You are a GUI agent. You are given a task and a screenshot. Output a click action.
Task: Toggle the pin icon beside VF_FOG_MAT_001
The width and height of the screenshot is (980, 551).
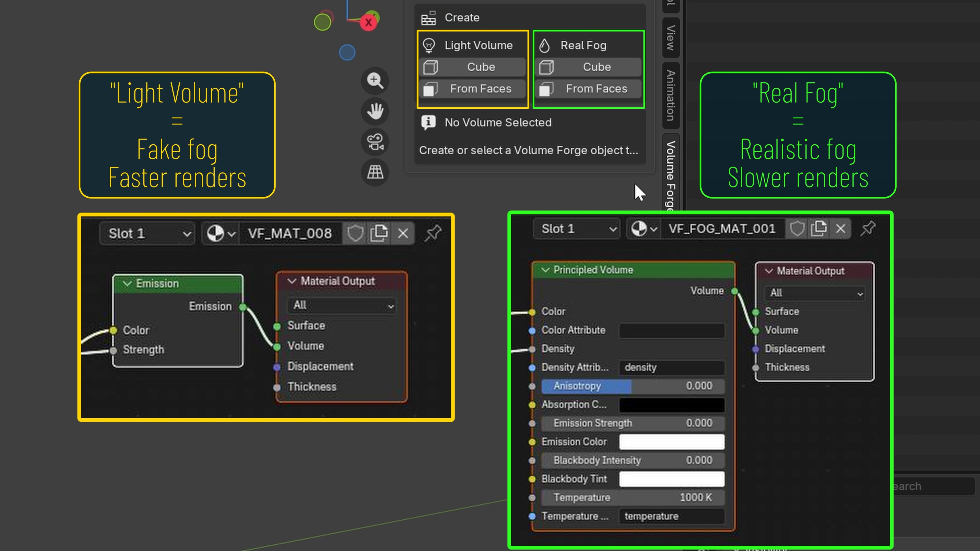(868, 229)
